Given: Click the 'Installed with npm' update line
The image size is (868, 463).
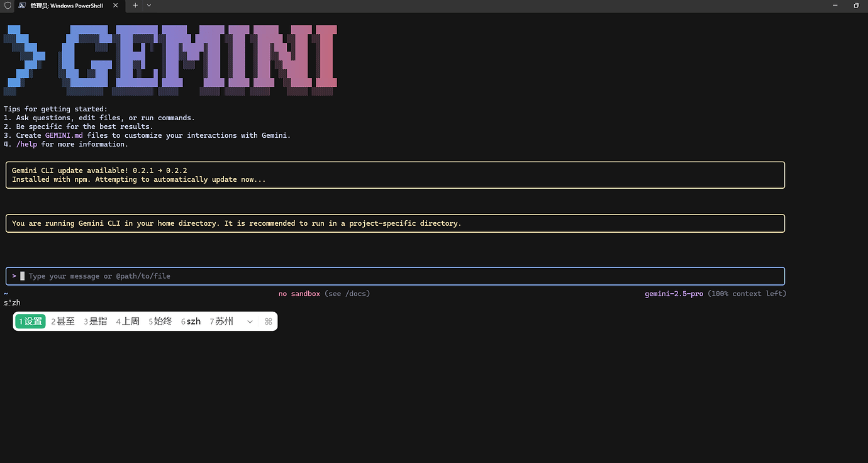Looking at the screenshot, I should coord(139,179).
